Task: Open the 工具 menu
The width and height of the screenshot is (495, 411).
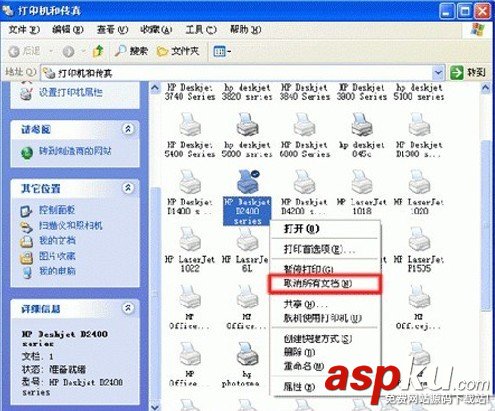Action: point(201,30)
